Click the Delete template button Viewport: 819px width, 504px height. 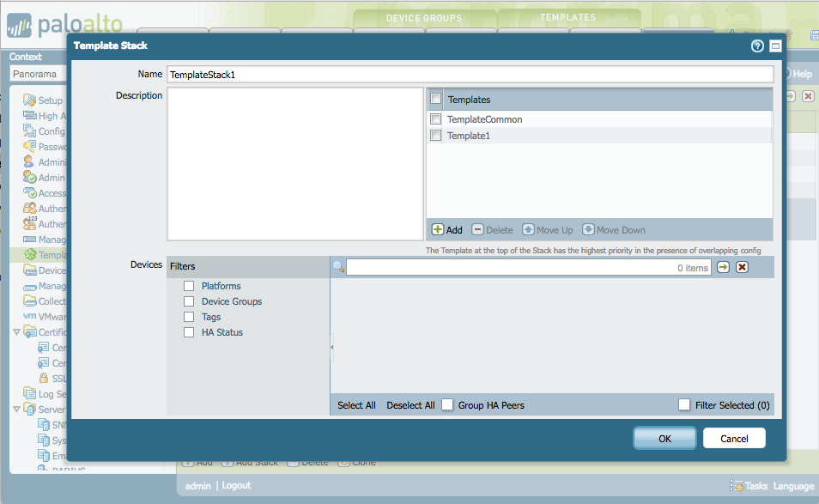492,230
